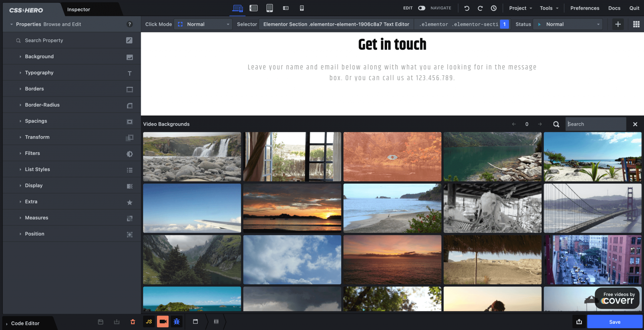Select the waterfall video background thumbnail
This screenshot has height=330, width=644.
click(x=192, y=156)
